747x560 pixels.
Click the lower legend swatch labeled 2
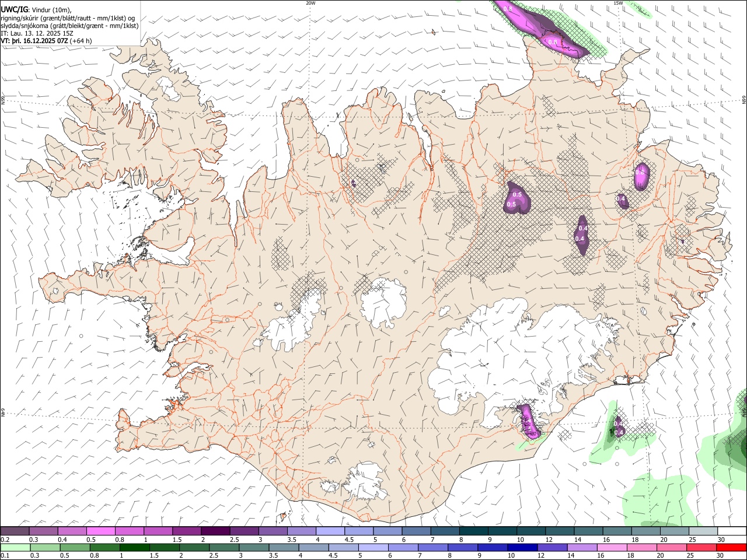point(194,547)
